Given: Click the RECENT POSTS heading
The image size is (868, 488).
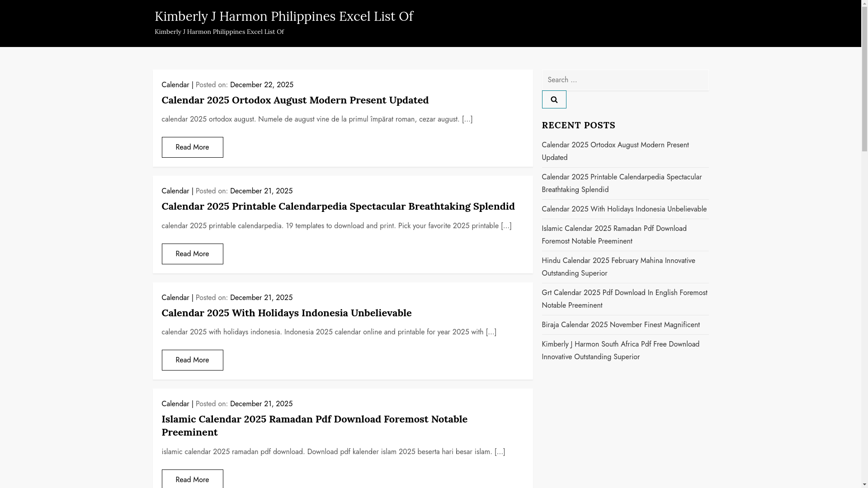Looking at the screenshot, I should (x=578, y=125).
